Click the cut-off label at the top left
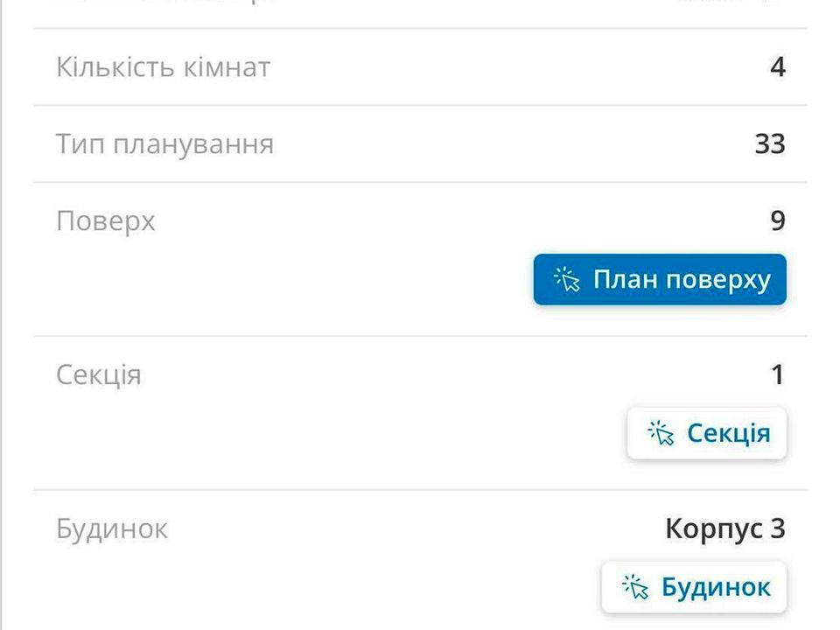This screenshot has height=630, width=840. tap(166, 2)
